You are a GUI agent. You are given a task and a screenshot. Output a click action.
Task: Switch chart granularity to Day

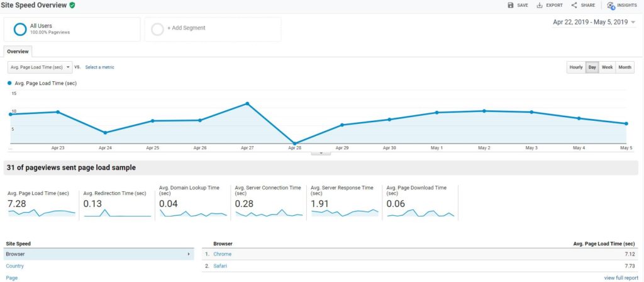592,67
